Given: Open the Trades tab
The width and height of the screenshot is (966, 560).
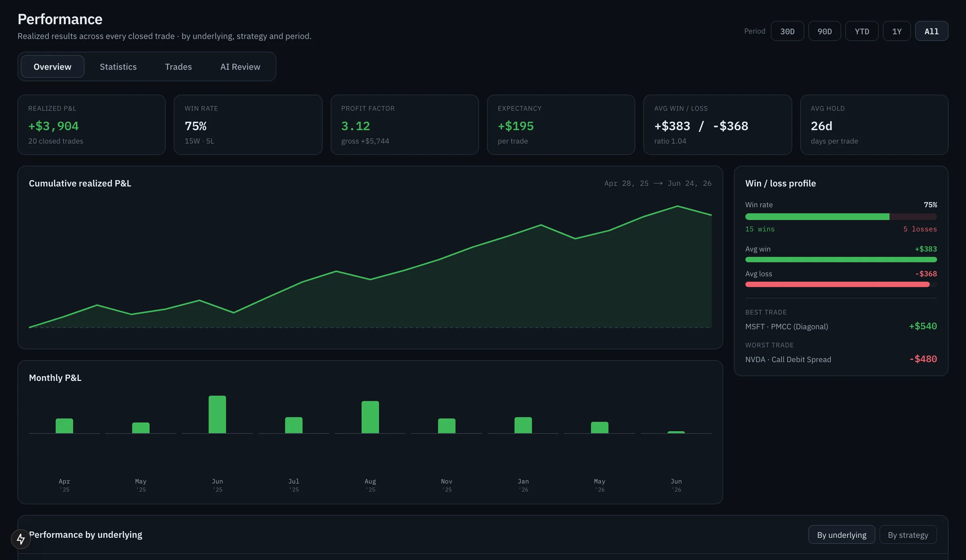Looking at the screenshot, I should point(178,67).
